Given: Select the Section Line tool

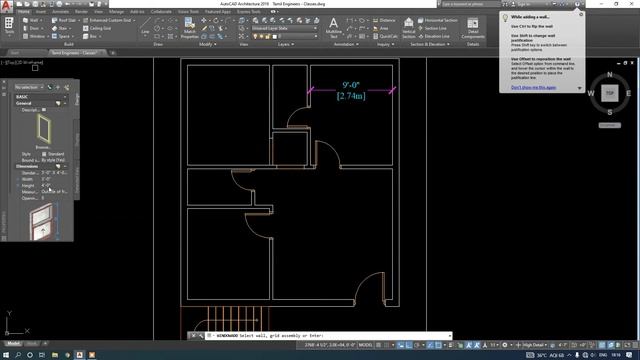Looking at the screenshot, I should pos(432,28).
